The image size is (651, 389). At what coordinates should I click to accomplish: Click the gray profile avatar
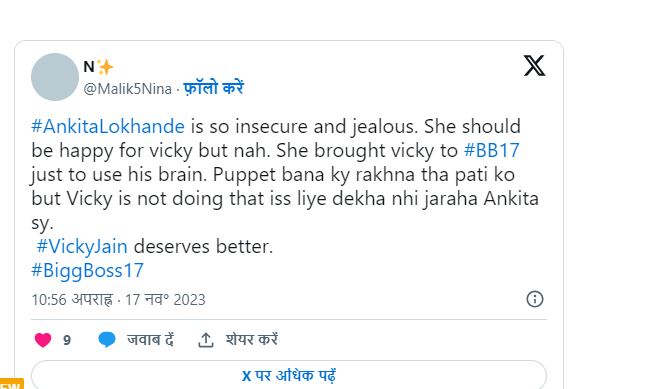[x=55, y=77]
